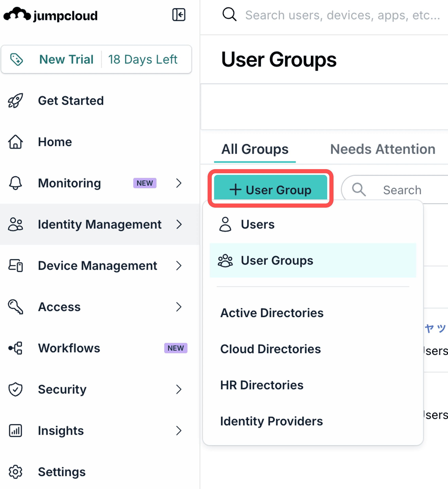Image resolution: width=448 pixels, height=489 pixels.
Task: Open Get Started in the sidebar
Action: [x=71, y=100]
